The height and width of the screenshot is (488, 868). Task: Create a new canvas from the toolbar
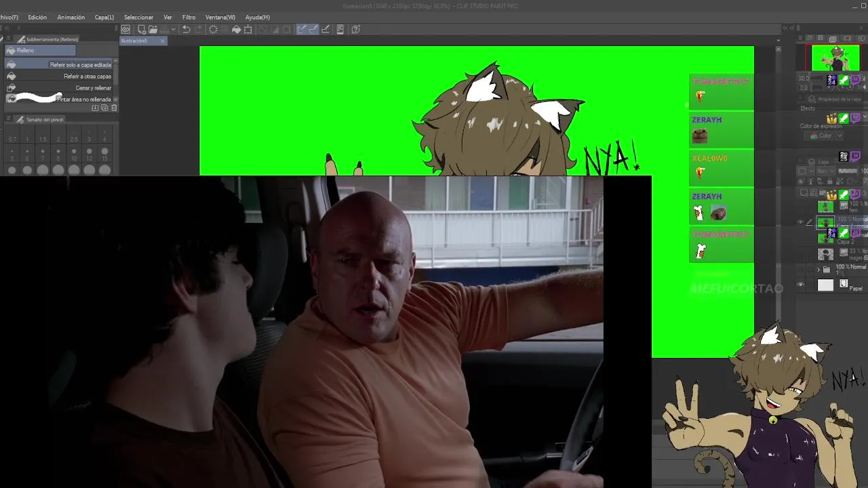click(142, 29)
